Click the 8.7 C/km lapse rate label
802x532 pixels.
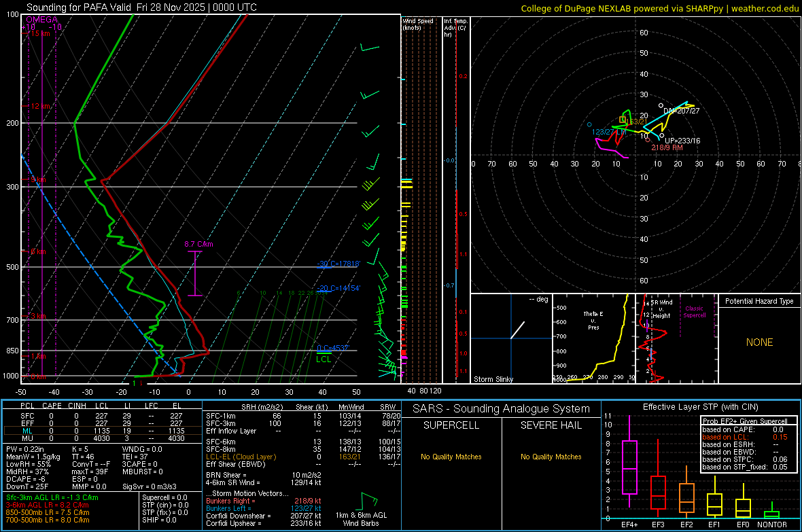(198, 244)
